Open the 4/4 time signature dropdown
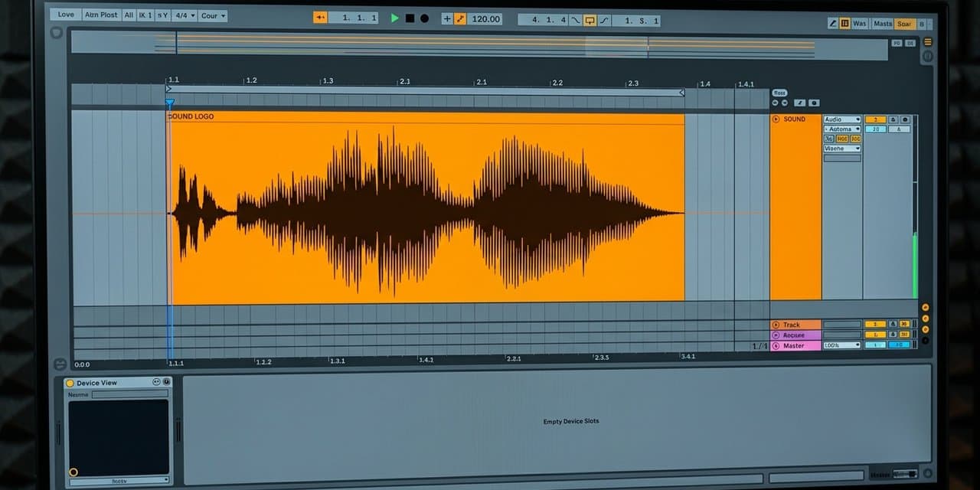The height and width of the screenshot is (490, 980). pyautogui.click(x=185, y=15)
